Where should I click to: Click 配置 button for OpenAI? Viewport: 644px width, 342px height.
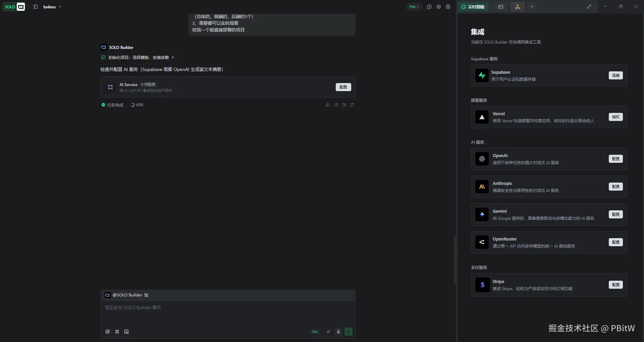(616, 159)
